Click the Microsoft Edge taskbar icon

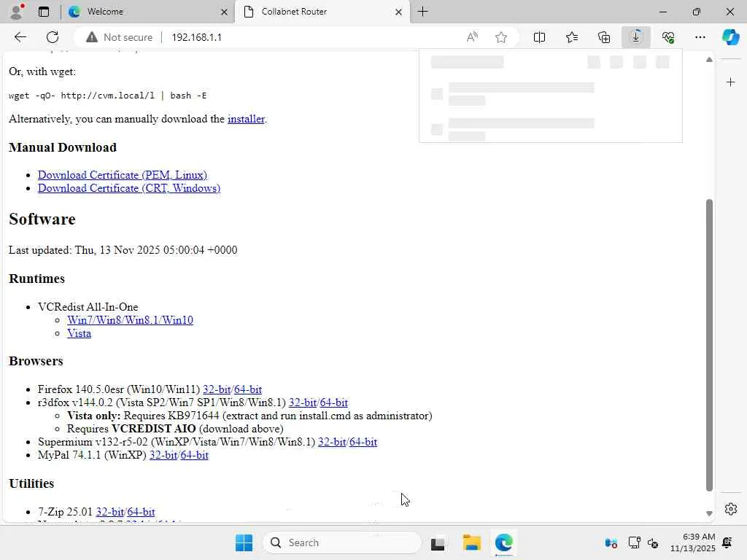(503, 542)
